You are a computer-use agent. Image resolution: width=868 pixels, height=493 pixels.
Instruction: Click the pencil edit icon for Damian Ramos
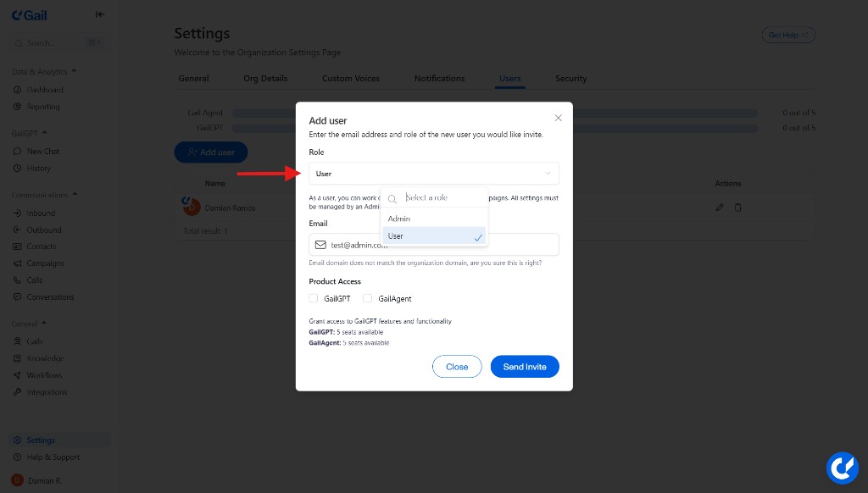[720, 208]
